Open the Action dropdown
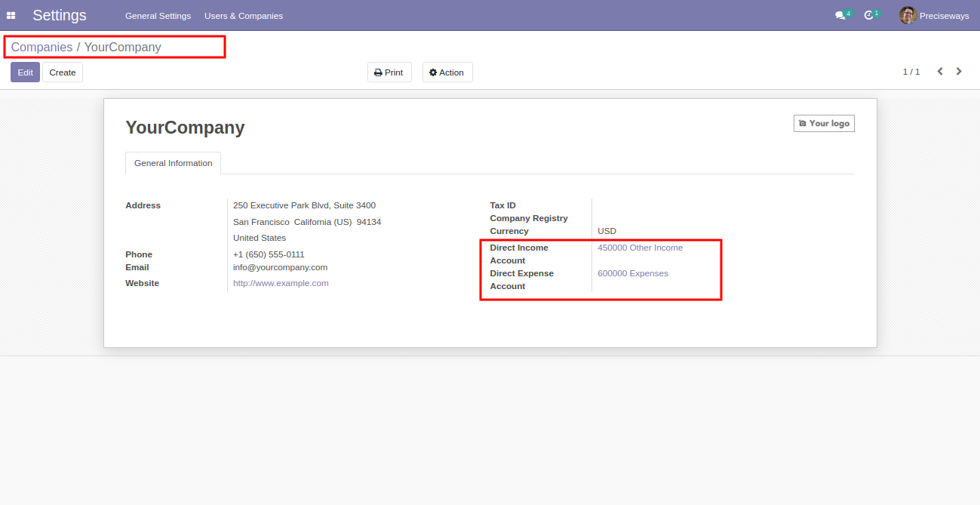Image resolution: width=980 pixels, height=505 pixels. [447, 72]
